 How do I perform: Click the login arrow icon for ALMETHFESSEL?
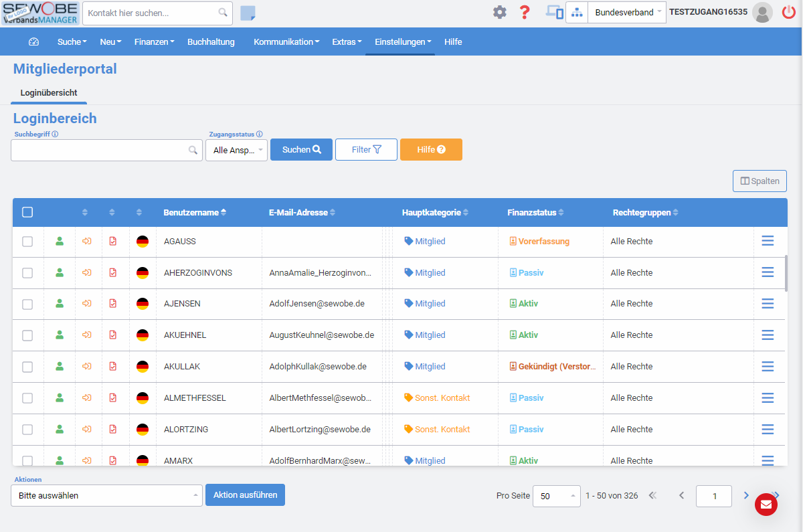pos(86,398)
